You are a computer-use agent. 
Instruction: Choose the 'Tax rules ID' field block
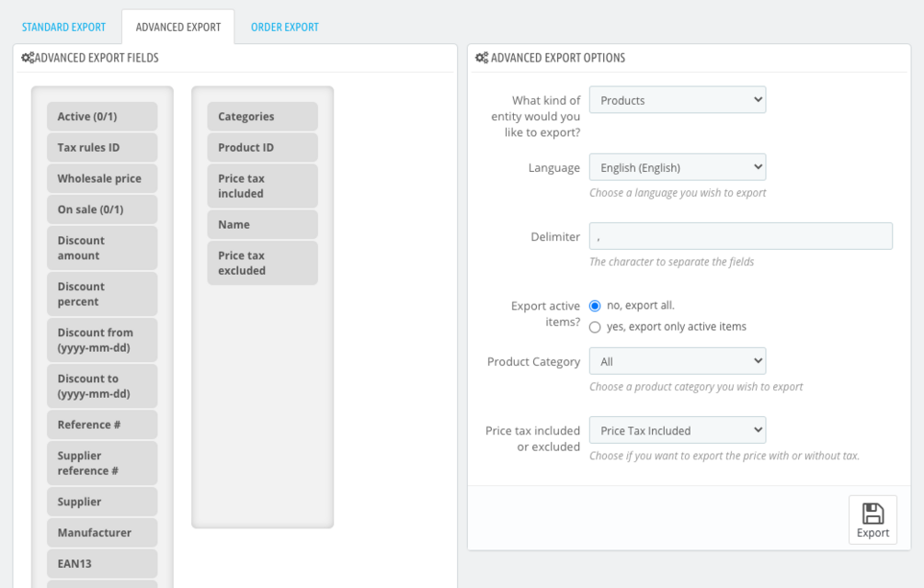(102, 147)
